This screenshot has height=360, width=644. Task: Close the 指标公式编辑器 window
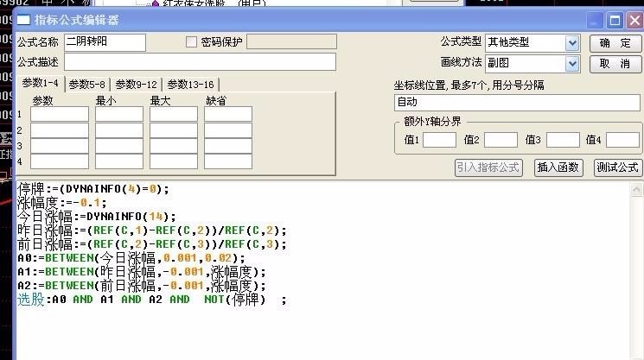634,21
